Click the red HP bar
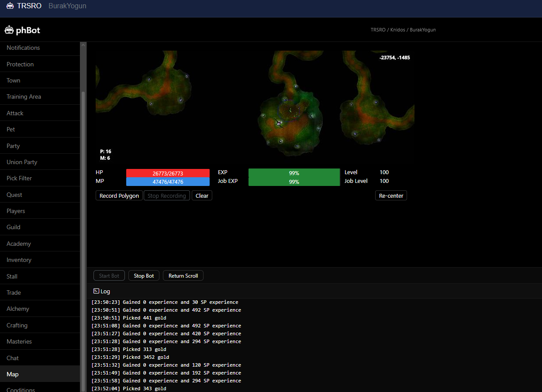The width and height of the screenshot is (542, 392). coord(168,173)
